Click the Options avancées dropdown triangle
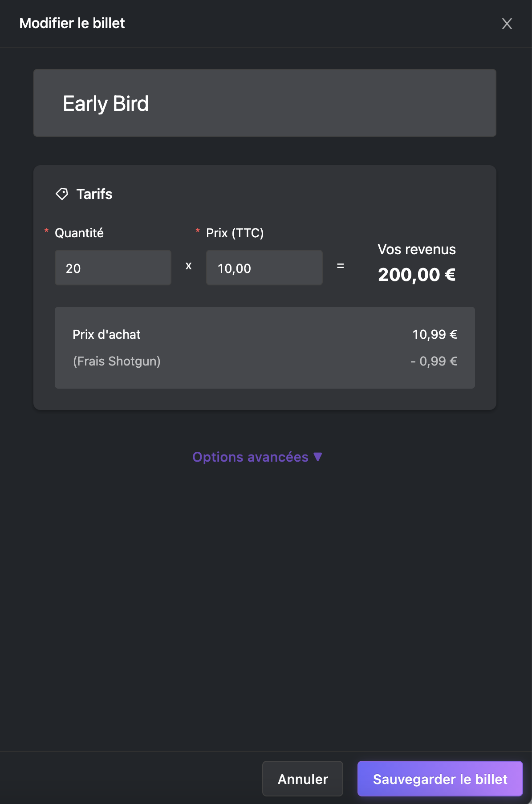 click(x=318, y=457)
